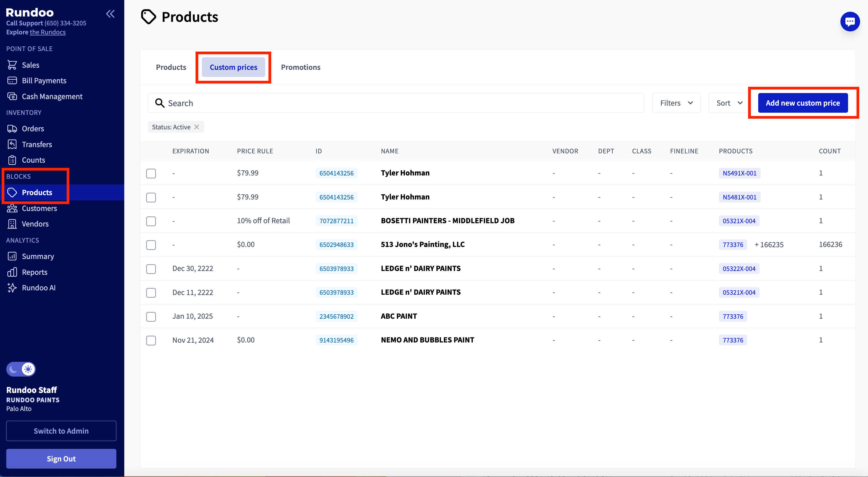Open Cash Management in the sidebar
Screen dimensions: 868x477
52,97
